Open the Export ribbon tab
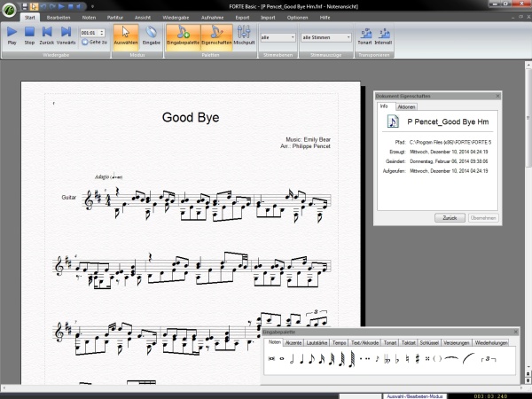 (242, 18)
